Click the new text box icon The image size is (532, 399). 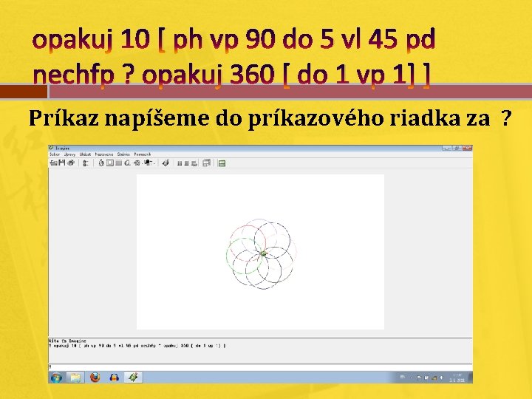click(x=127, y=163)
